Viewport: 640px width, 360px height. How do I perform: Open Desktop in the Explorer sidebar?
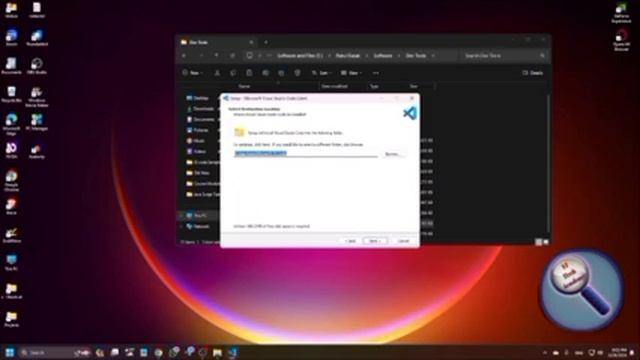pos(198,98)
